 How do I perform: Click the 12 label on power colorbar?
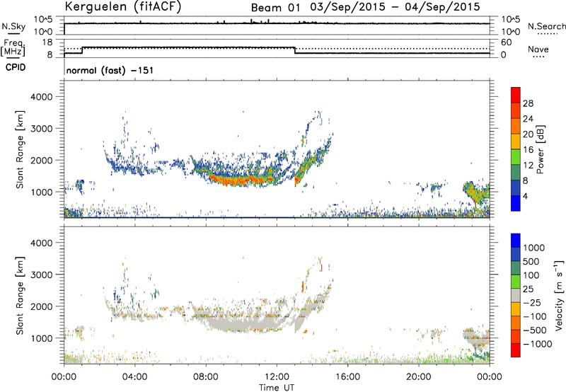click(528, 165)
